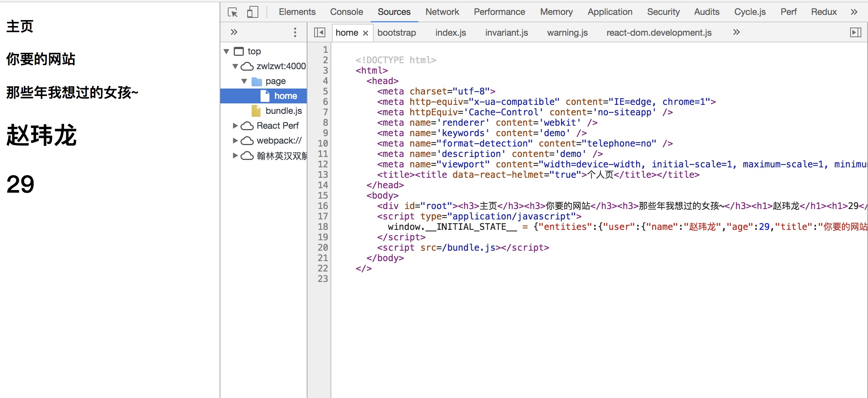Image resolution: width=868 pixels, height=398 pixels.
Task: Open the Cycle.js tab
Action: click(750, 12)
